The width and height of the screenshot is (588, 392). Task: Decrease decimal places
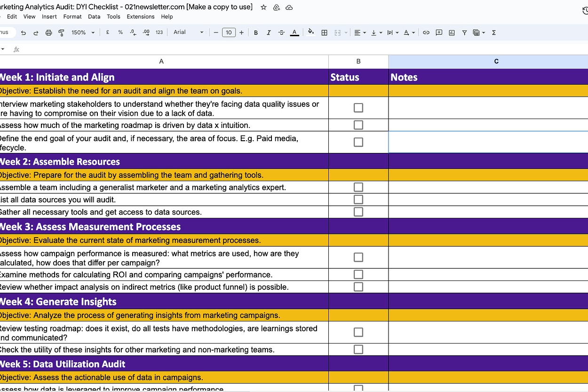(x=133, y=32)
